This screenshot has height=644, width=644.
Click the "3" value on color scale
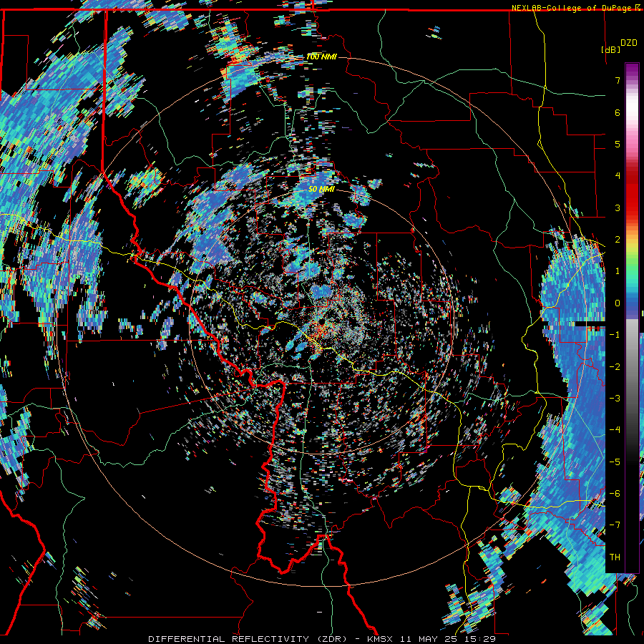tap(618, 208)
